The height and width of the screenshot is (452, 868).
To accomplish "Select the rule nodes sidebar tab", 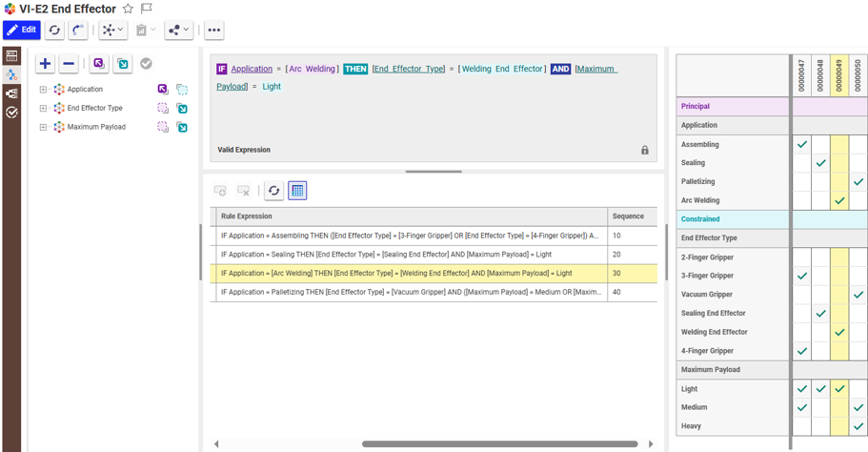I will pyautogui.click(x=11, y=74).
